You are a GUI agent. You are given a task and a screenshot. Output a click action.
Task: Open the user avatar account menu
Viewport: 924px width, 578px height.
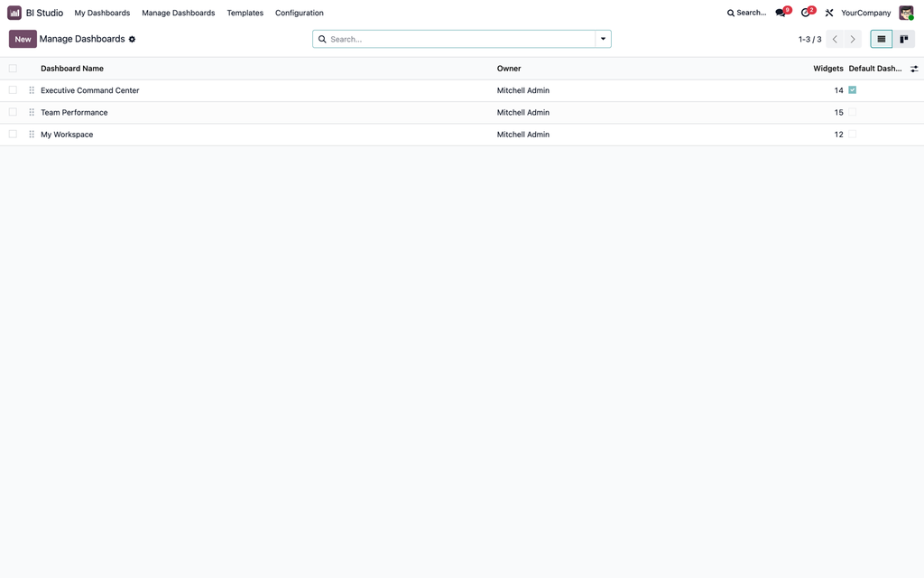coord(906,13)
